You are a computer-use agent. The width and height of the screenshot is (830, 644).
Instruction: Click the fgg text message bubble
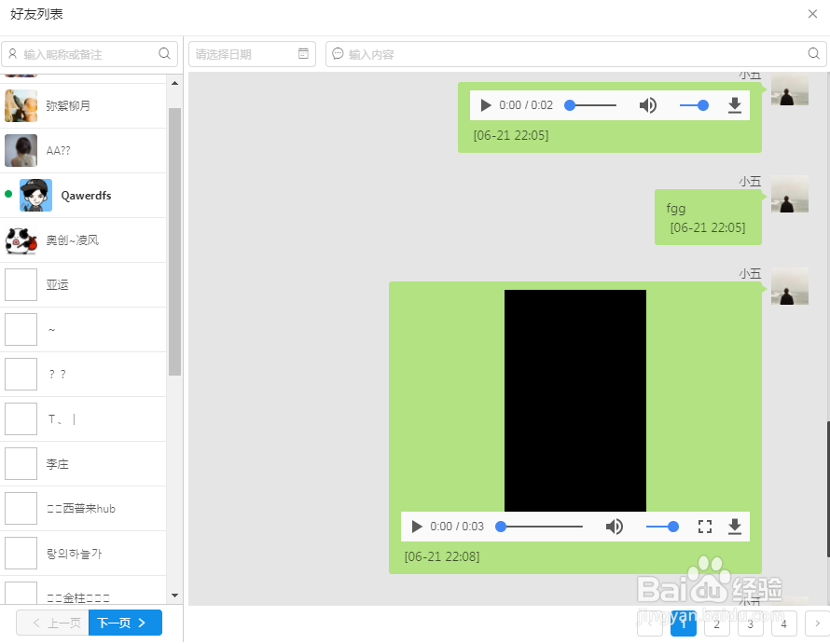708,217
